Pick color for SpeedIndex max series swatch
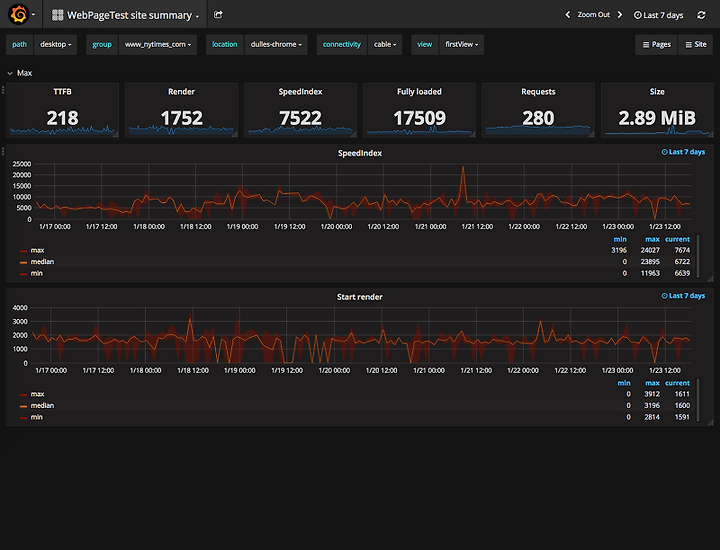Viewport: 720px width, 550px height. pos(23,251)
